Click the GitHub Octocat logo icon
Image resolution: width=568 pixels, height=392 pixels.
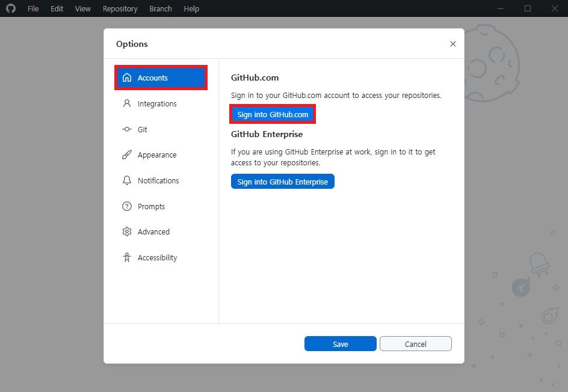click(x=11, y=8)
